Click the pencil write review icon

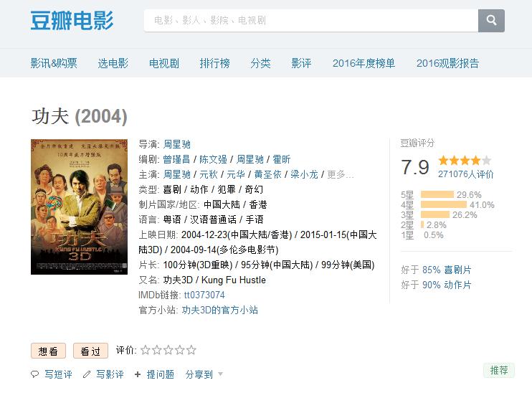click(87, 374)
